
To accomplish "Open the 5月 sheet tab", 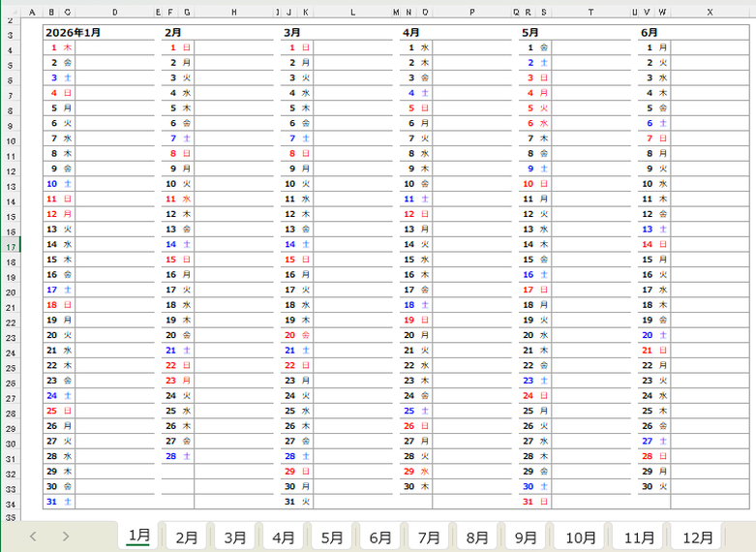I will point(332,537).
